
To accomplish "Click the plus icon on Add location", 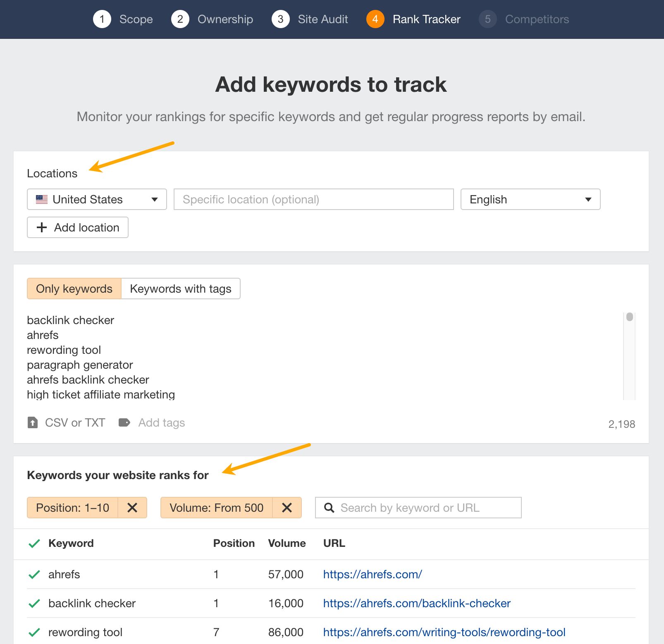I will (41, 227).
